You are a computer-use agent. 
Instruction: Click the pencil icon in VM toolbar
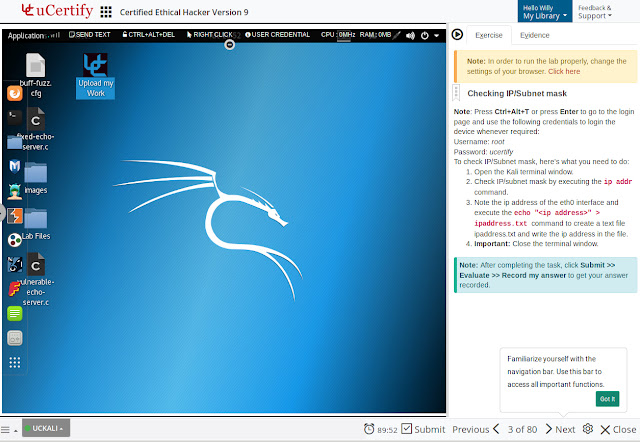coord(397,35)
